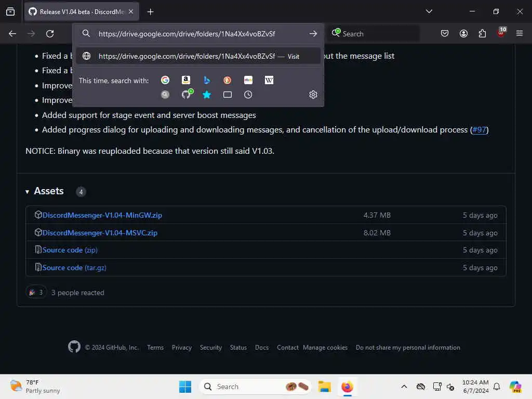
Task: Click the party popper reaction button
Action: 36,292
